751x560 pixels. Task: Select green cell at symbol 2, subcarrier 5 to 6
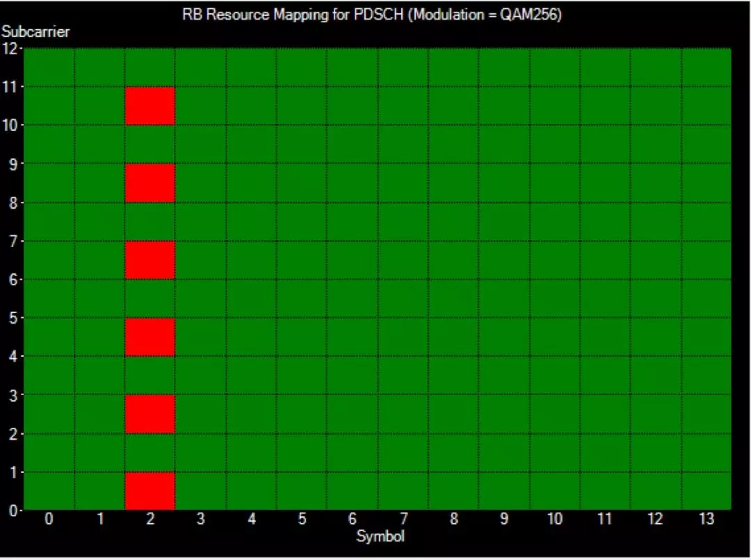click(x=150, y=298)
